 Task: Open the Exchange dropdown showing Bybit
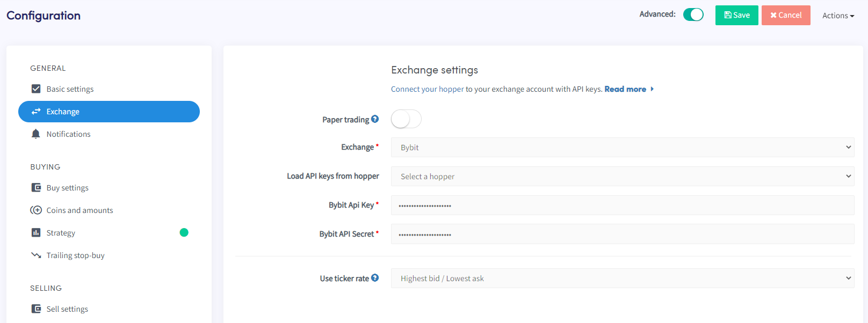click(x=623, y=147)
